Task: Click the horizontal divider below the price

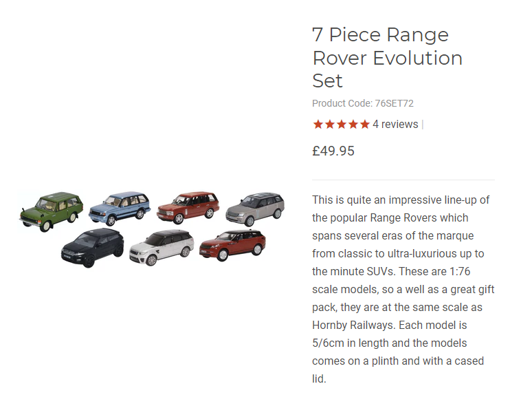Action: tap(403, 180)
